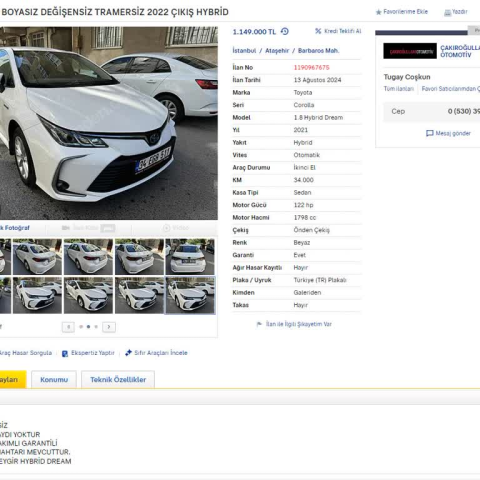Viewport: 480px width, 480px height.
Task: Switch to the Fotoğraf gallery view tab
Action: [15, 228]
